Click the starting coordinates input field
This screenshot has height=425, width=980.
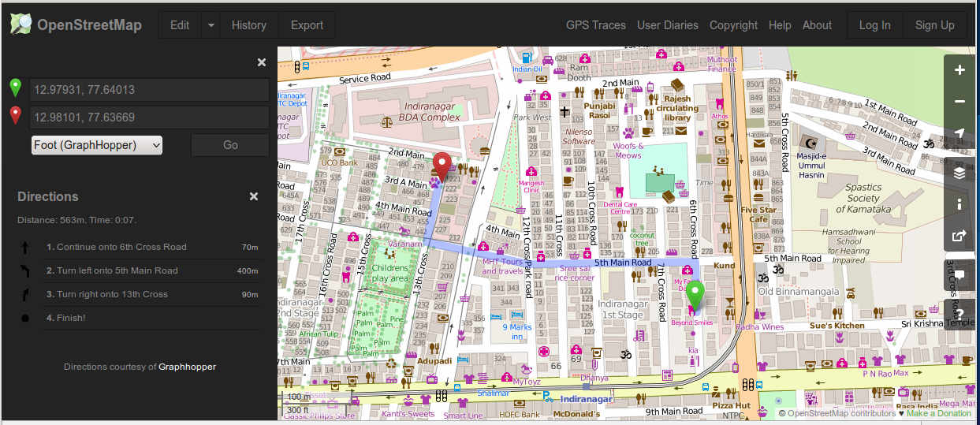[149, 90]
